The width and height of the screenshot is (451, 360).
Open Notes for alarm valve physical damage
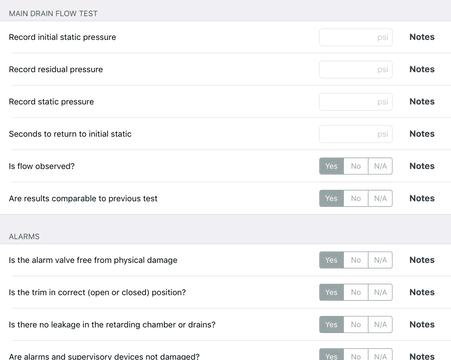click(422, 260)
